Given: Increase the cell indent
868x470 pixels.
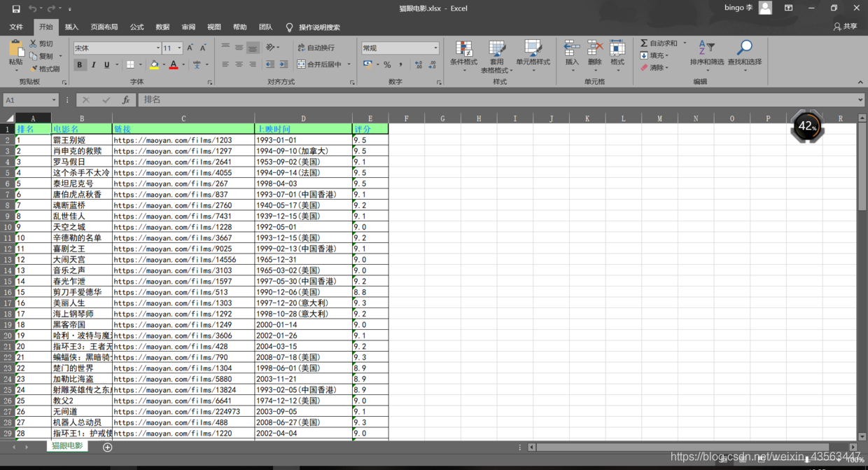Looking at the screenshot, I should tap(283, 64).
